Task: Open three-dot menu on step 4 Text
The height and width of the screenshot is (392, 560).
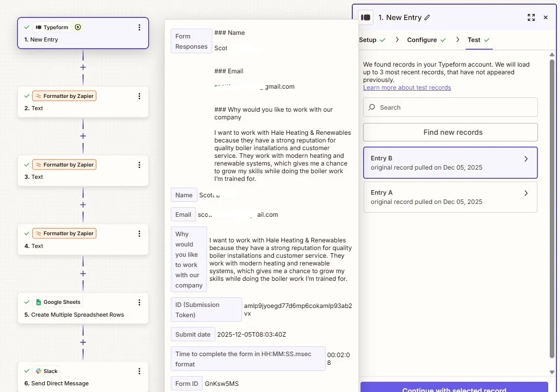Action: 139,234
